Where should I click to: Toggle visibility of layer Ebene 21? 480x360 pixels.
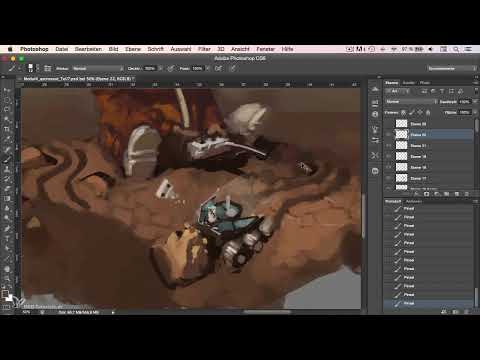click(389, 146)
